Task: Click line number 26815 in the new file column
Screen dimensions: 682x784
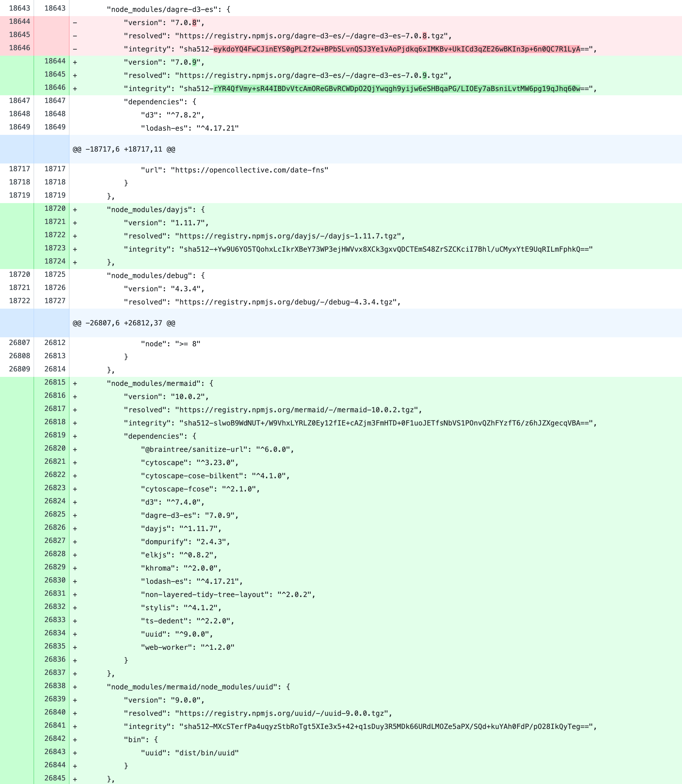Action: click(55, 383)
